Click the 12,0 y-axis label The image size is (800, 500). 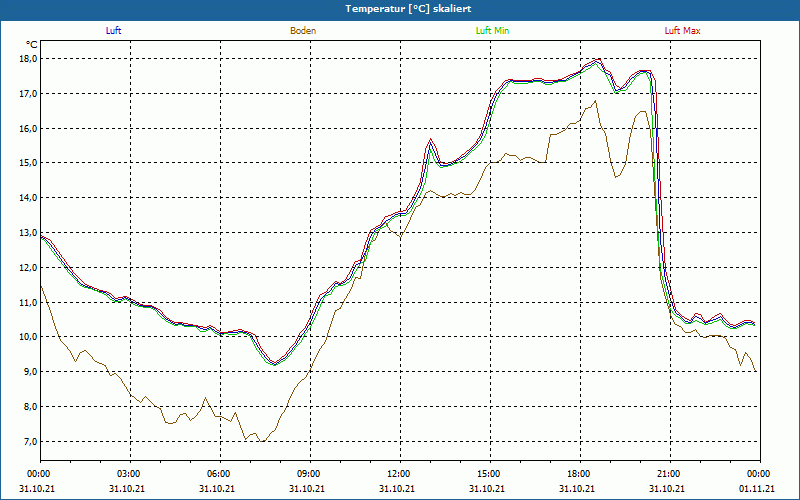[29, 267]
